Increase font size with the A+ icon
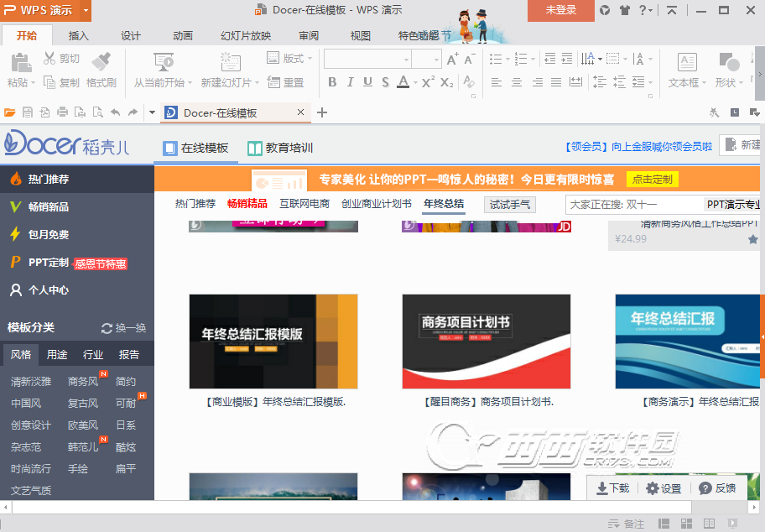 (453, 59)
